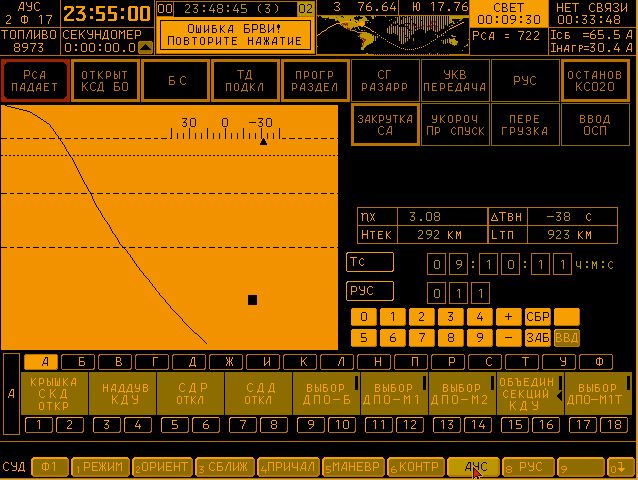
Task: Open the 6 КОНТР format tab
Action: [x=415, y=467]
